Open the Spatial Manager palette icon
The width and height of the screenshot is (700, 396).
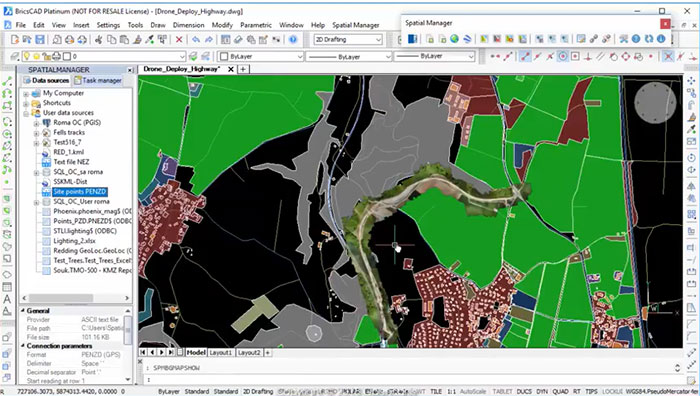(412, 39)
